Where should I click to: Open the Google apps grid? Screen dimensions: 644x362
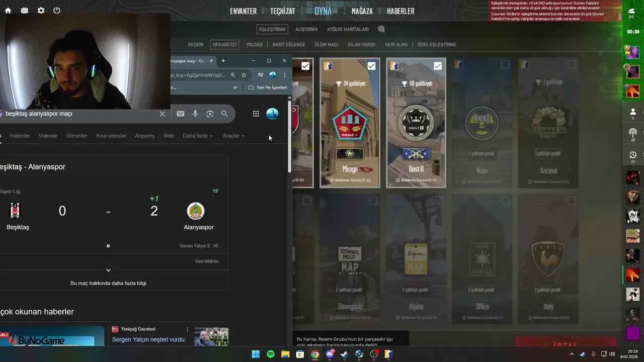(x=256, y=114)
